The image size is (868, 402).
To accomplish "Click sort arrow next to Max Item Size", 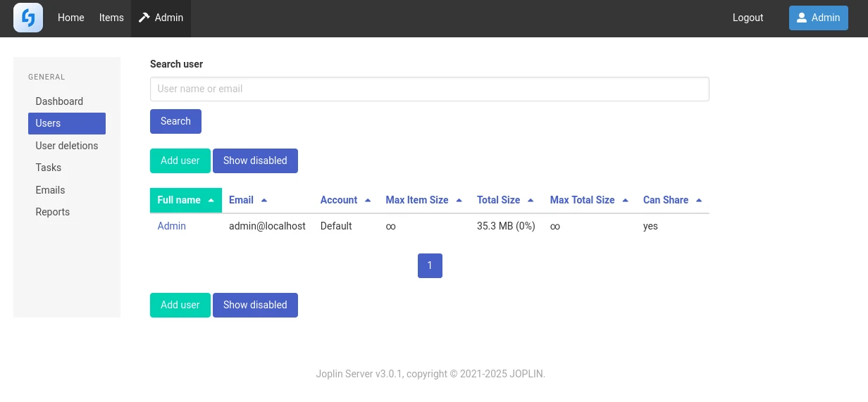I will coord(459,201).
